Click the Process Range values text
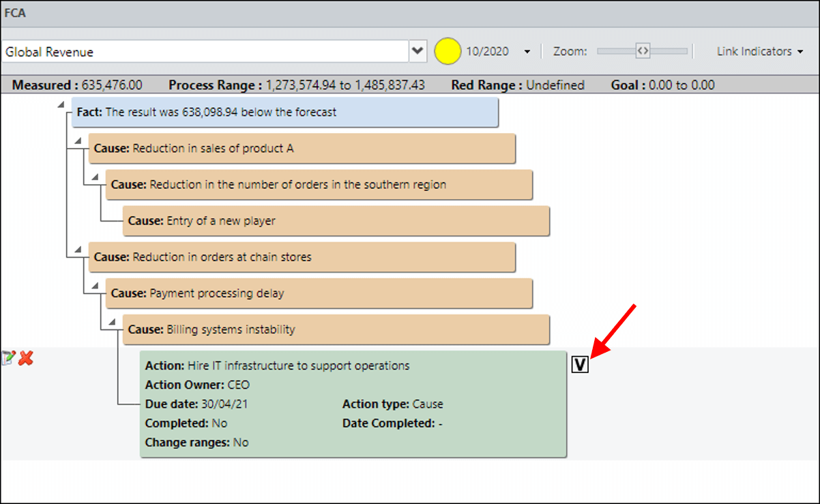 tap(345, 85)
